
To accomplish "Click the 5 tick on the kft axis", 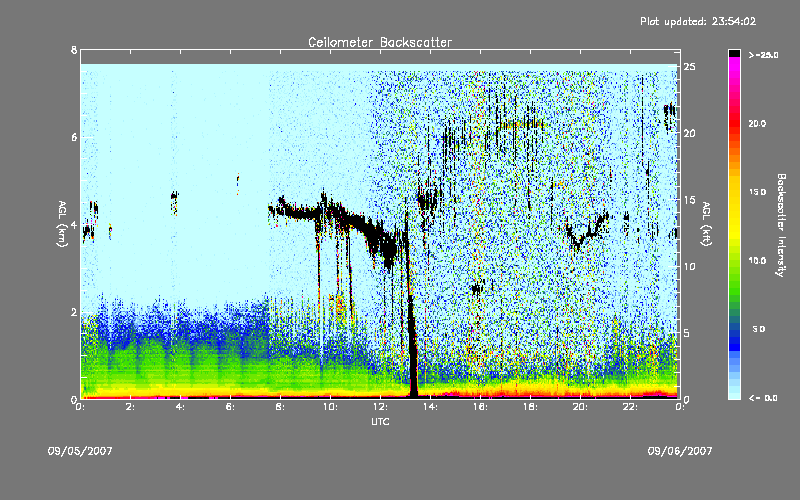I will (687, 333).
